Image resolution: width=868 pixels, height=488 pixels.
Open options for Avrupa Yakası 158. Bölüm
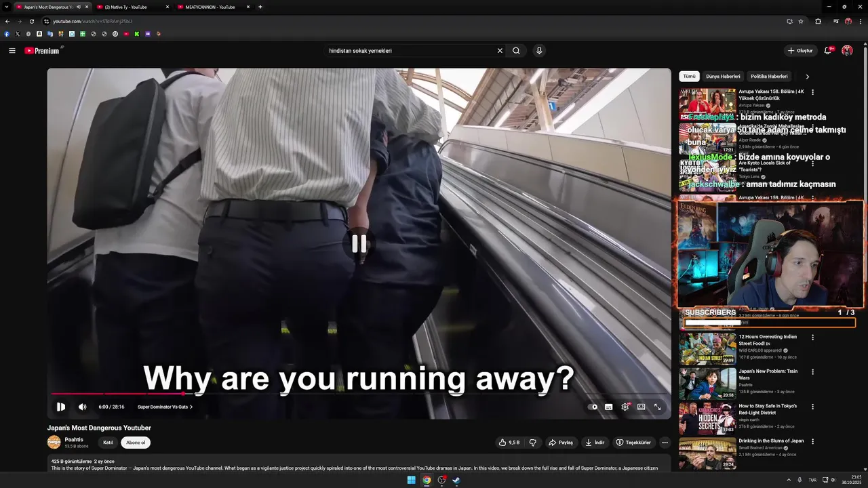coord(812,92)
